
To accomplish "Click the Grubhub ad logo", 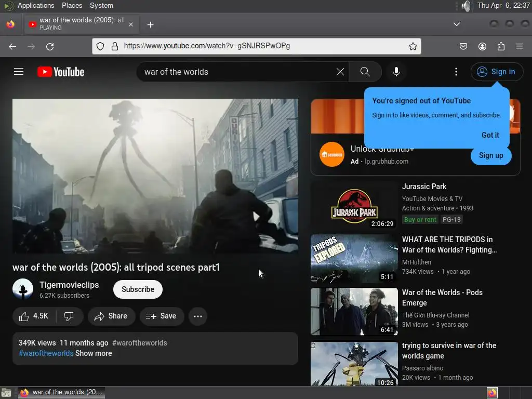I will tap(332, 154).
